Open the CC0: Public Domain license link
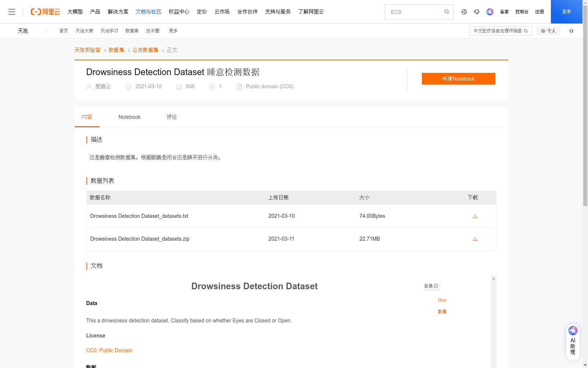Screen dimensions: 588x368 point(109,350)
